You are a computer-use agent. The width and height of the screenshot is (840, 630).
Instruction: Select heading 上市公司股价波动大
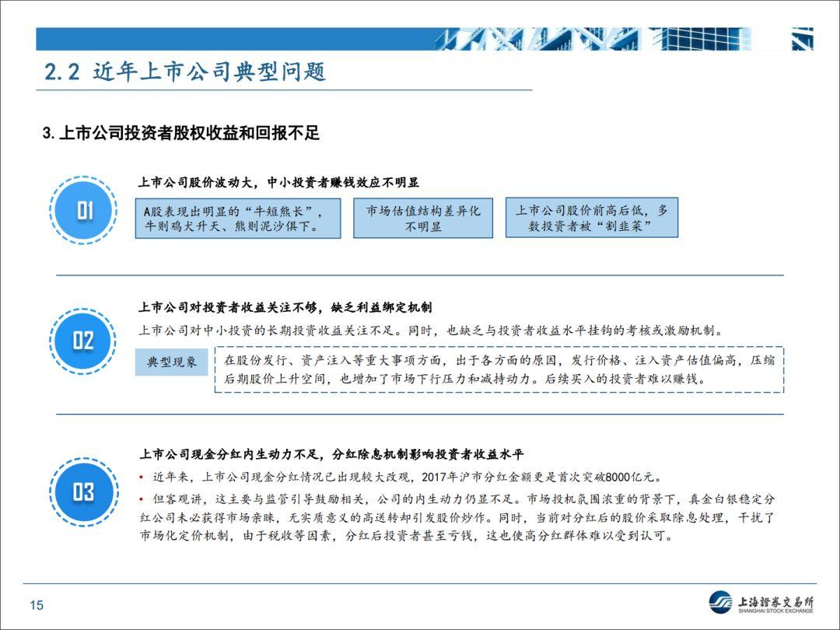coord(195,182)
